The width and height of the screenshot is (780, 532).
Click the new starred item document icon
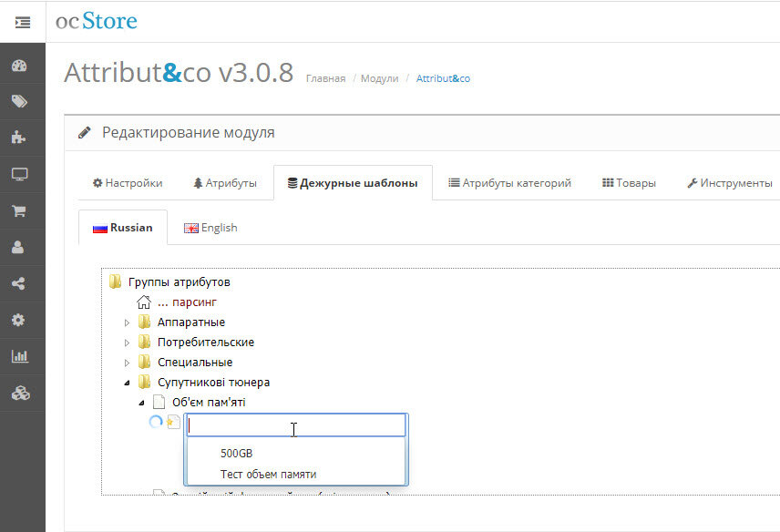[173, 422]
